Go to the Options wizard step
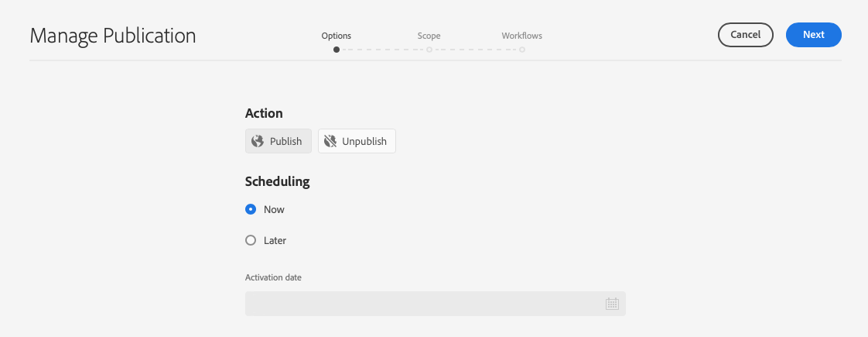 coord(336,36)
